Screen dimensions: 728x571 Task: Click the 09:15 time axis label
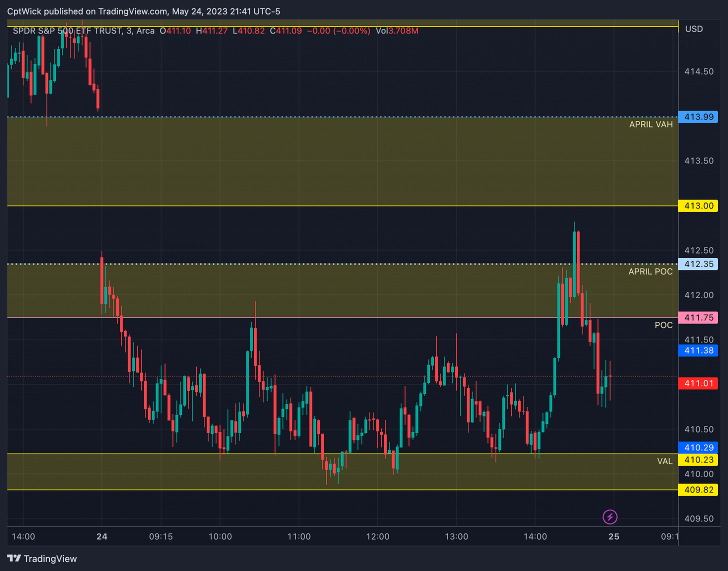161,536
